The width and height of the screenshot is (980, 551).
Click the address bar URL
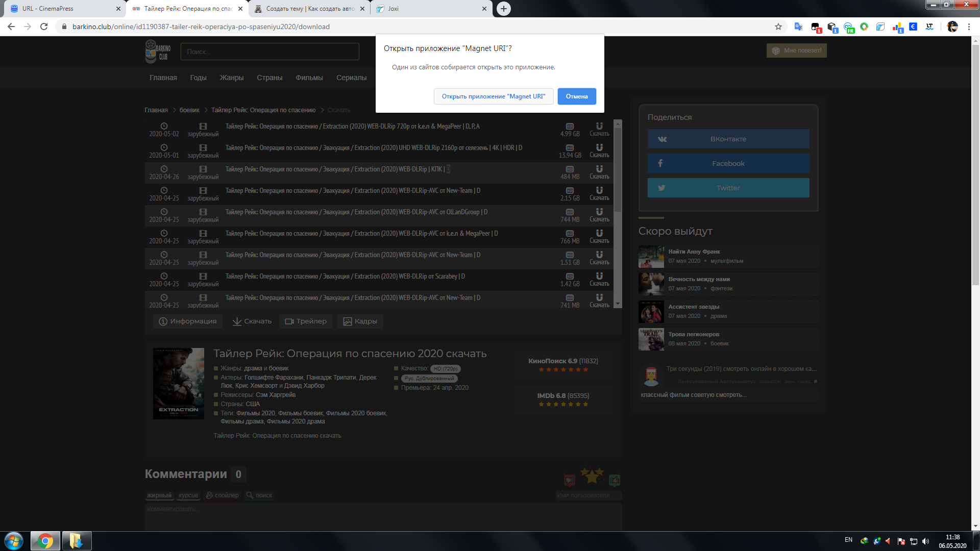201,27
